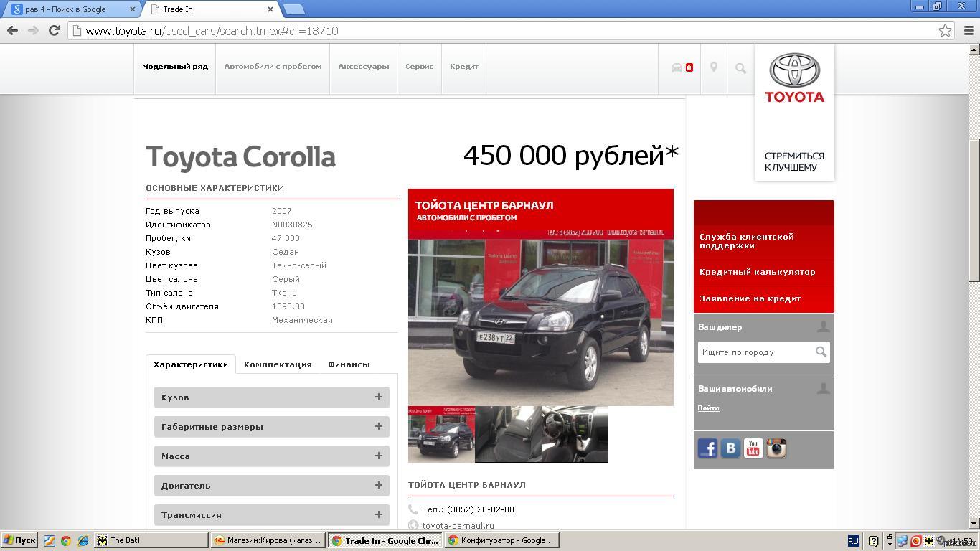This screenshot has height=551, width=980.
Task: Launch Chrome from quick launch bar
Action: (66, 540)
